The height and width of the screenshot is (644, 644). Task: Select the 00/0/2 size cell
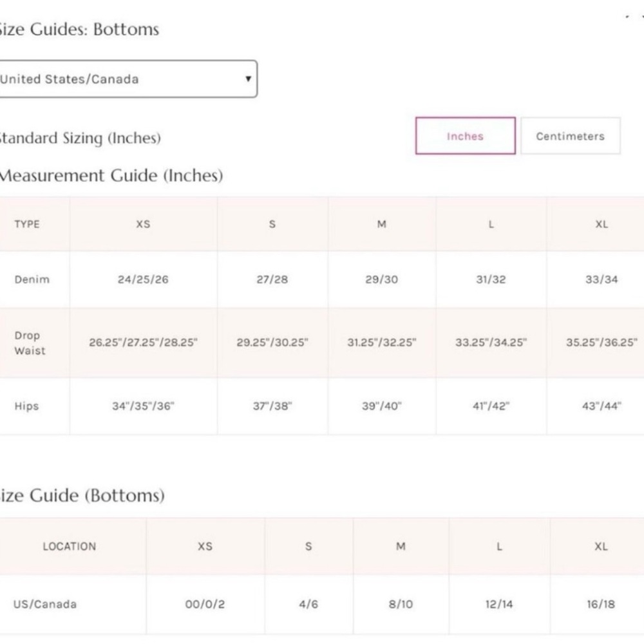tap(205, 604)
